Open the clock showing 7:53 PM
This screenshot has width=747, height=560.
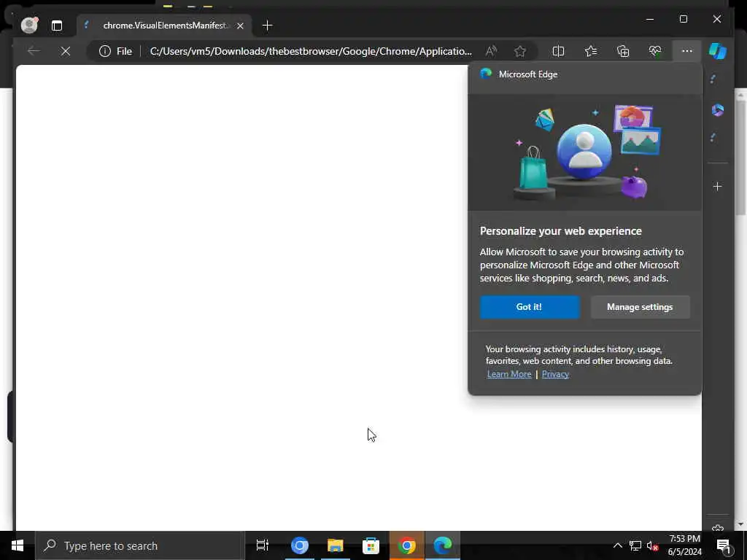tap(685, 545)
